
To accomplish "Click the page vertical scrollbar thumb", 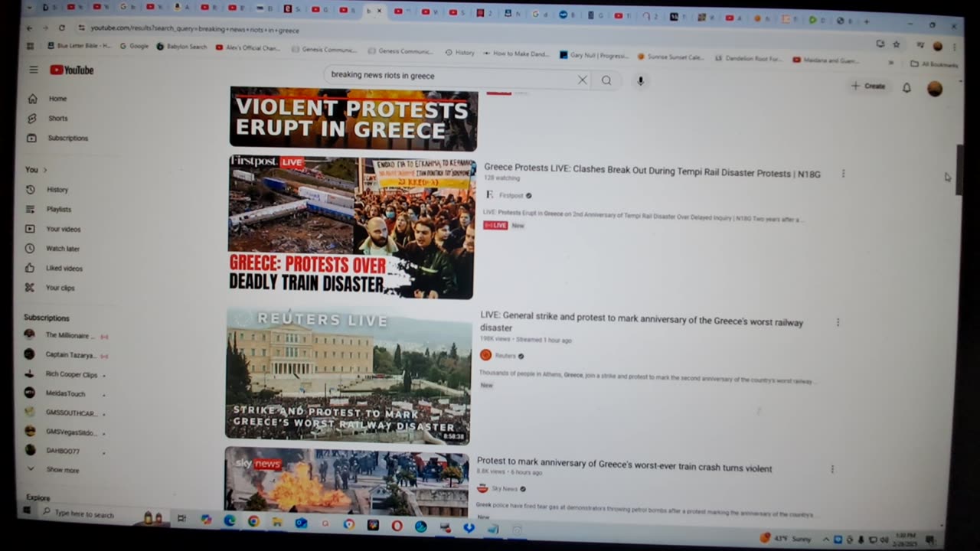I will 959,170.
